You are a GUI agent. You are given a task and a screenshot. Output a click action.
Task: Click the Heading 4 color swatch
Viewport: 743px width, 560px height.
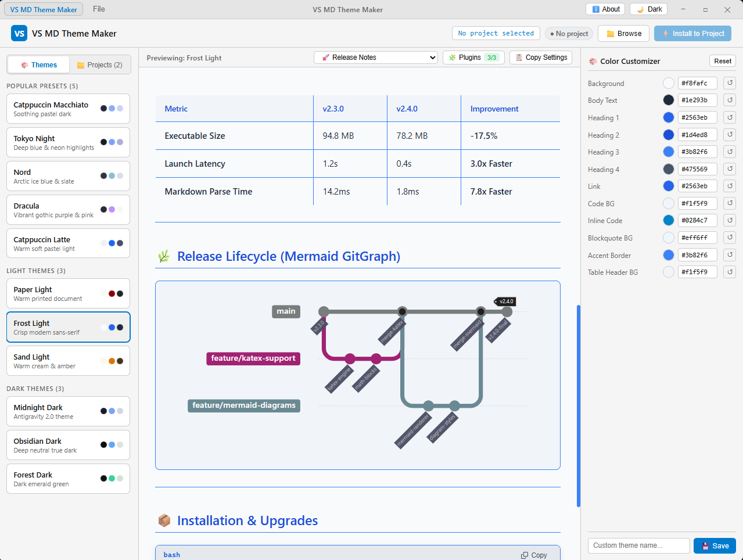(669, 169)
